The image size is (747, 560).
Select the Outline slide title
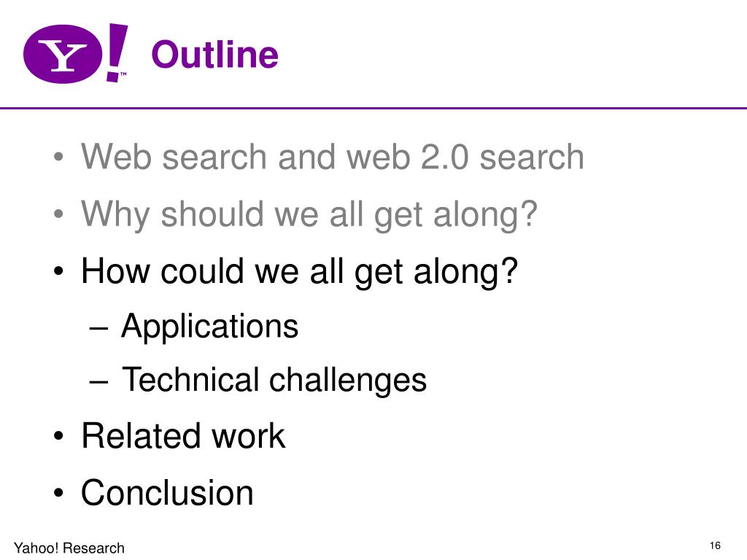pos(215,54)
